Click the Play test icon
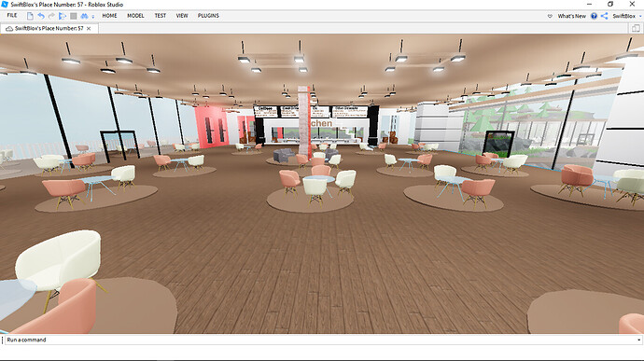The image size is (644, 361). [x=63, y=16]
